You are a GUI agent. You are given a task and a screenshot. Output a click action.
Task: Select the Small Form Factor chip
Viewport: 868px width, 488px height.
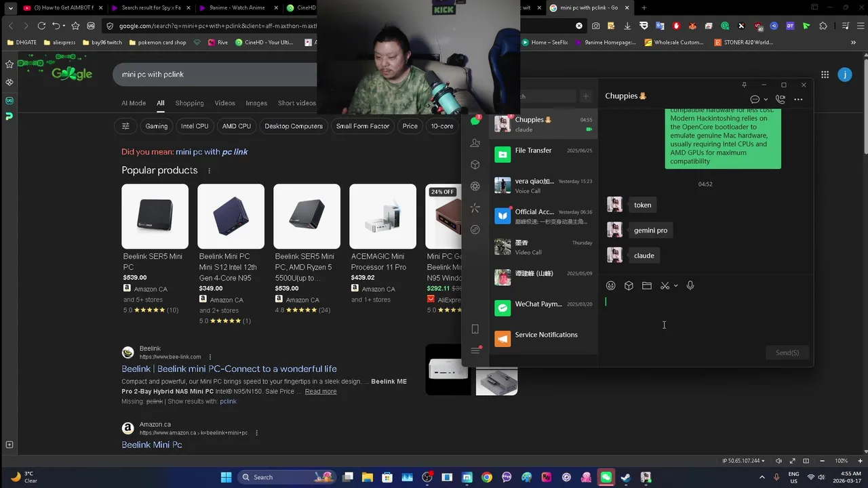(x=363, y=126)
